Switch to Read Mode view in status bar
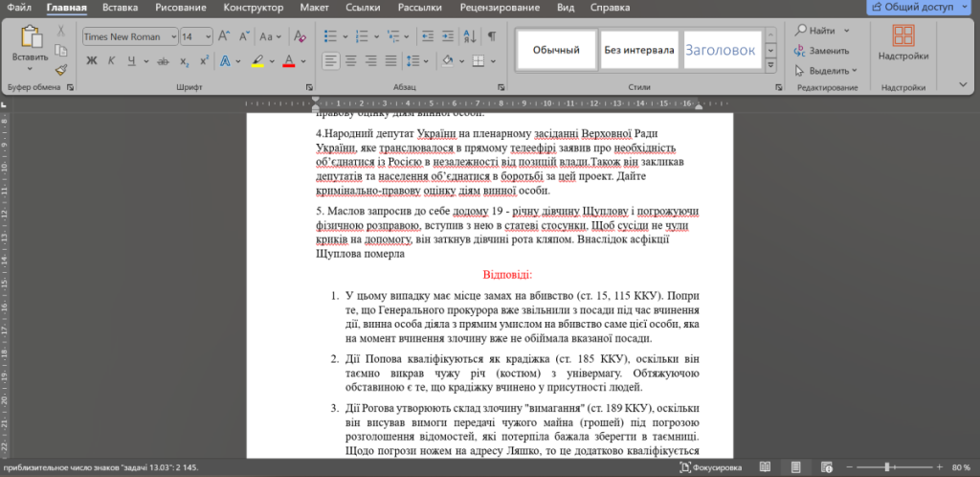 coord(765,467)
